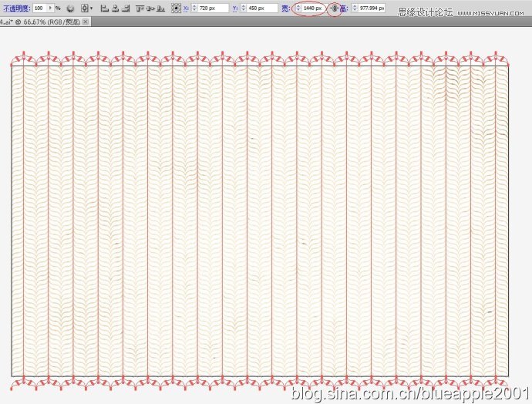Click the reference point locator grid
532x404 pixels.
pyautogui.click(x=176, y=8)
